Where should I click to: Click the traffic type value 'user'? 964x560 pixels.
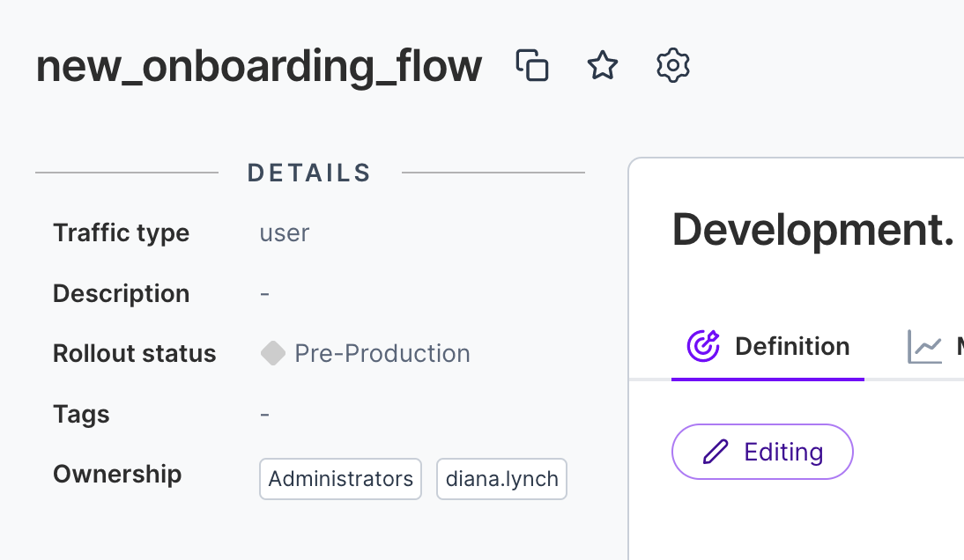[284, 233]
